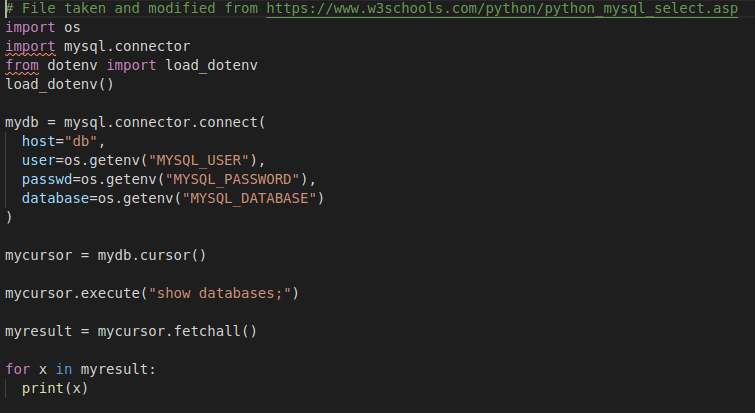Click the mydb variable name in its assignment
This screenshot has width=755, height=413.
pos(22,122)
